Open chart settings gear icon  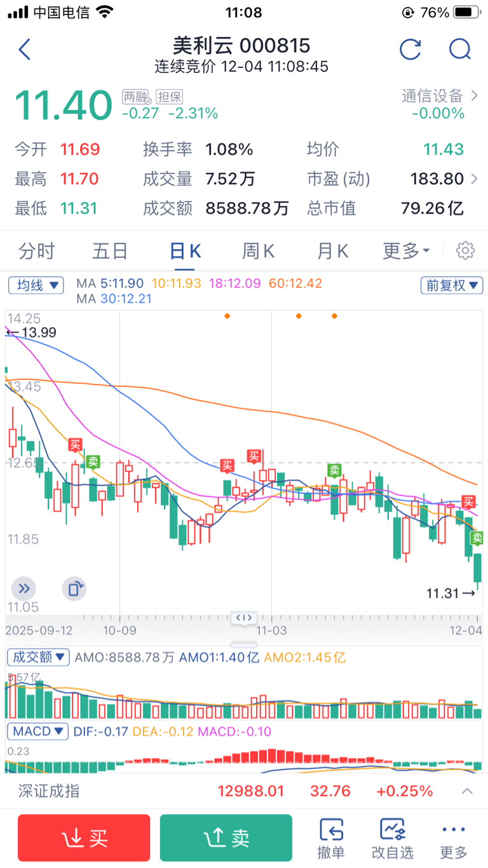point(466,251)
